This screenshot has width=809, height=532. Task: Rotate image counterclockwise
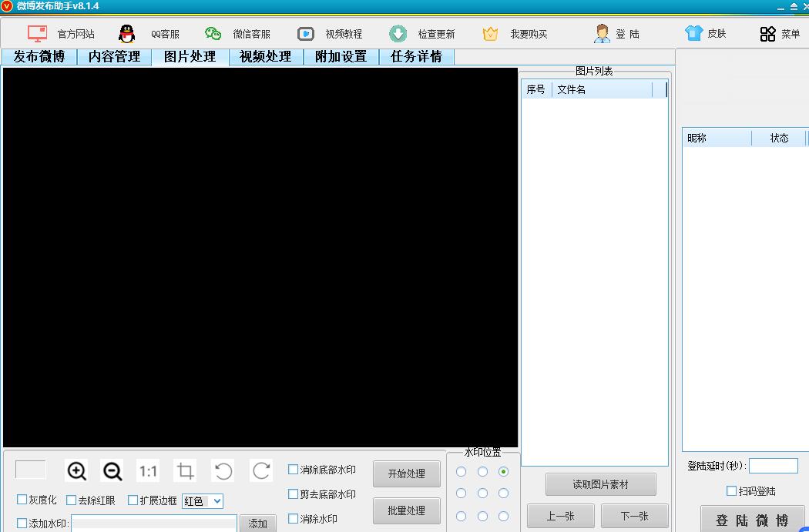(223, 471)
